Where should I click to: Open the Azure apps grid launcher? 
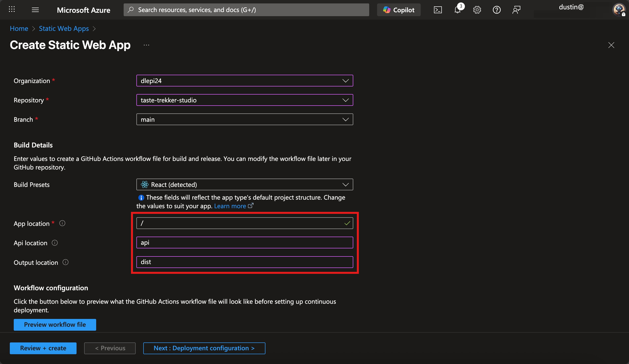tap(12, 10)
